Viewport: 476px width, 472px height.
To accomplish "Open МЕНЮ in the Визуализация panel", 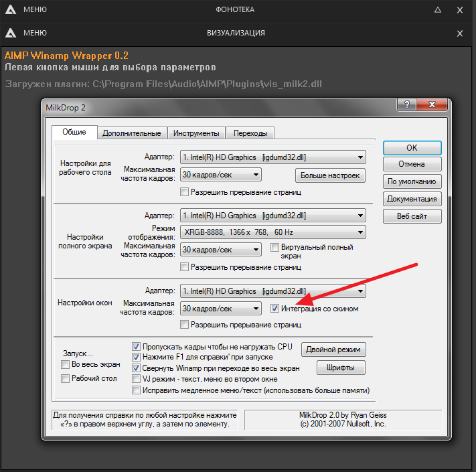I will tap(35, 33).
